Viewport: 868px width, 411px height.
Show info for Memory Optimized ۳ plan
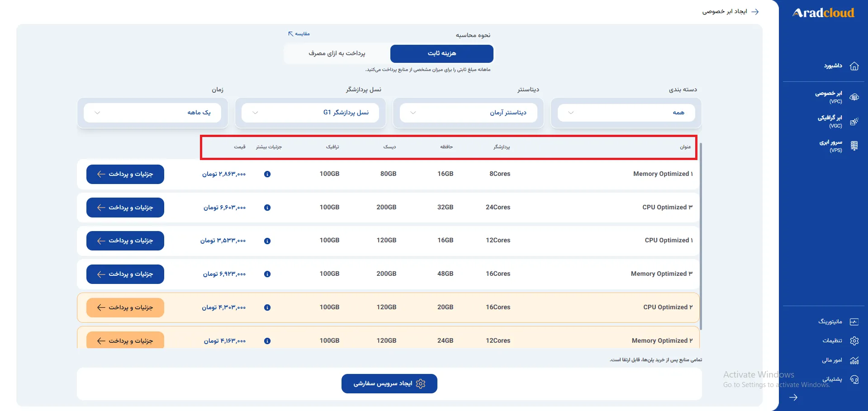pyautogui.click(x=267, y=274)
